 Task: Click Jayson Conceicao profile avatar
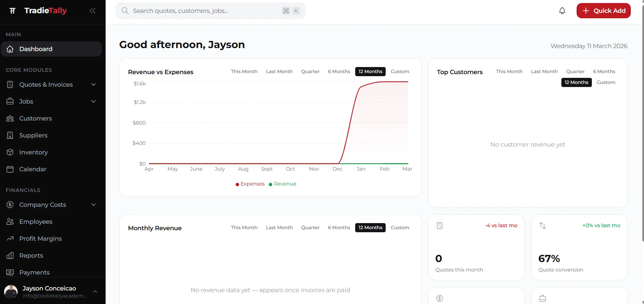11,291
